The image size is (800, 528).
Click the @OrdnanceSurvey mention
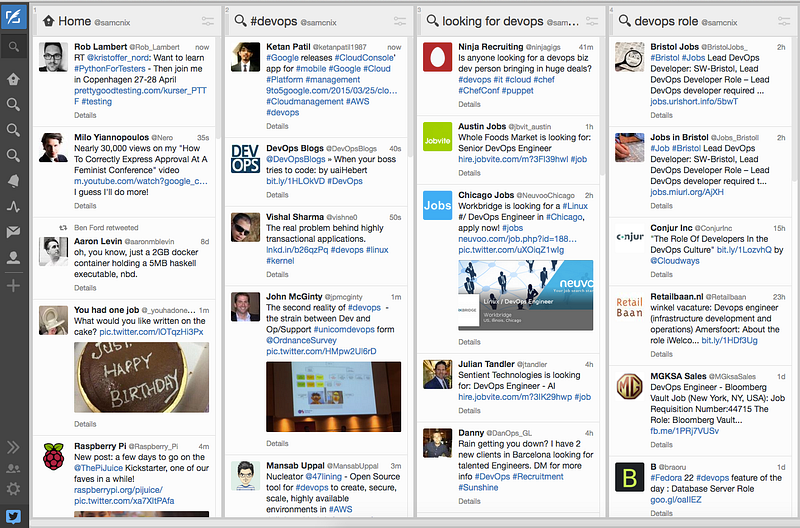tap(301, 340)
